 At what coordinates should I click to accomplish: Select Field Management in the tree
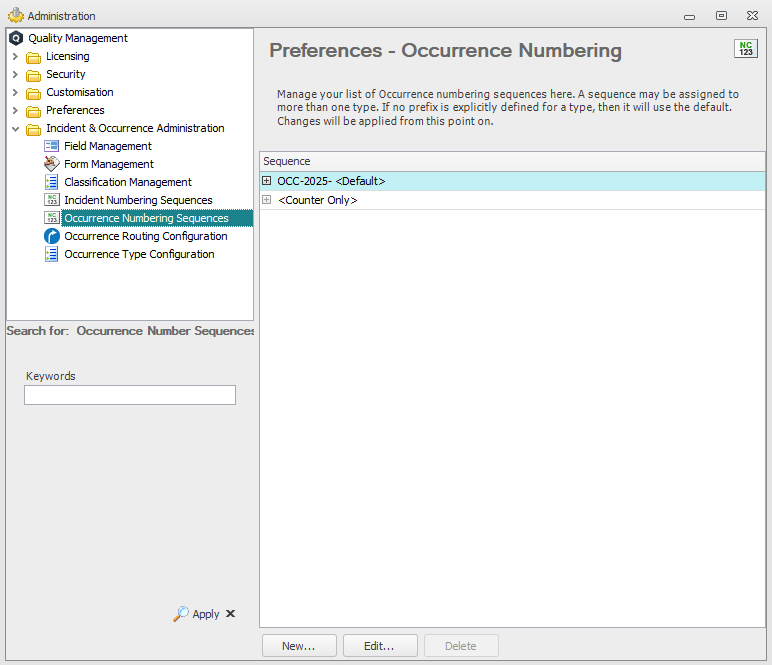click(108, 146)
